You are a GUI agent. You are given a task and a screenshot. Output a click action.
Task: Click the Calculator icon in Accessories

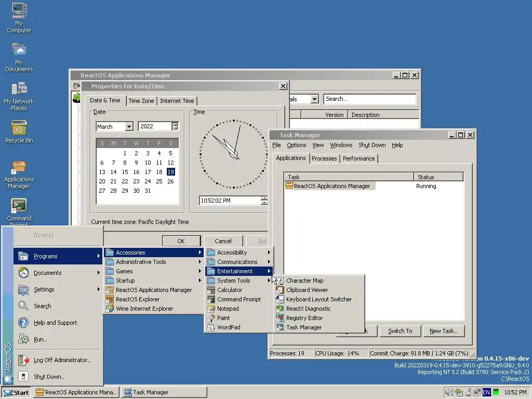point(211,290)
